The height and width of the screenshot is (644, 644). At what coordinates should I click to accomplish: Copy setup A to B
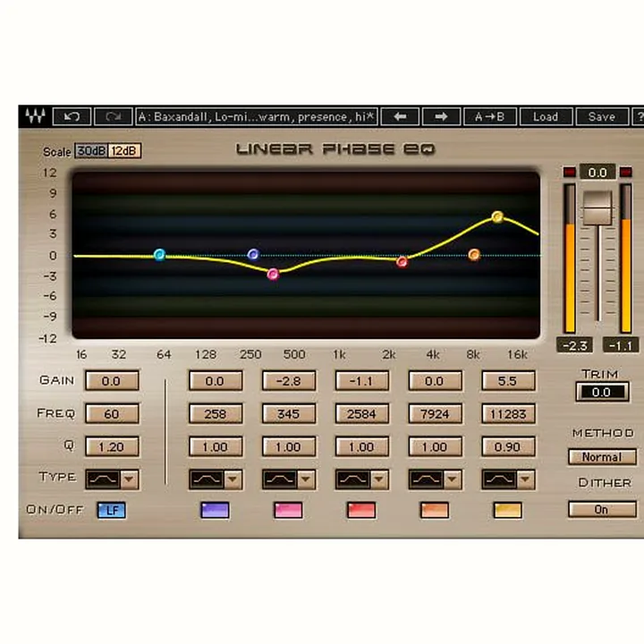(489, 116)
